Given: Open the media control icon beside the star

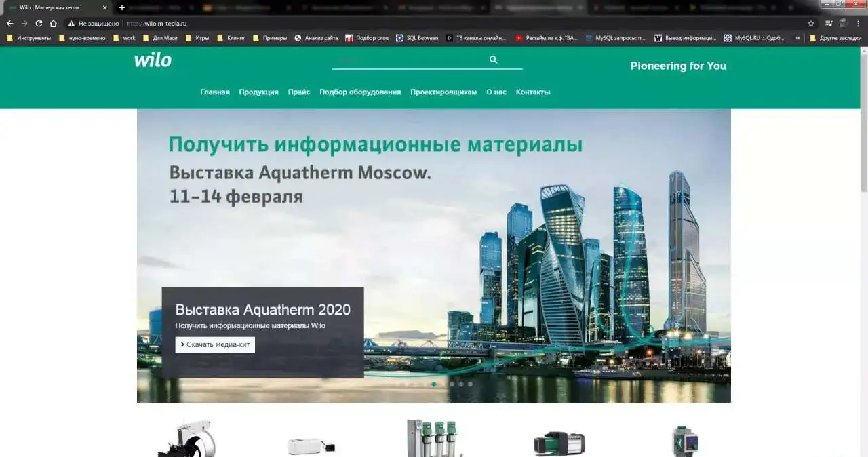Looking at the screenshot, I should click(x=829, y=23).
